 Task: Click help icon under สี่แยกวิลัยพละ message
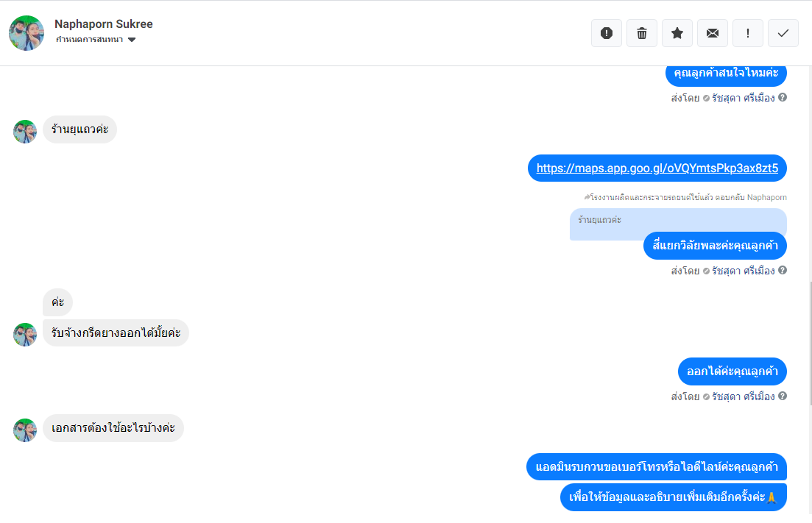coord(783,270)
